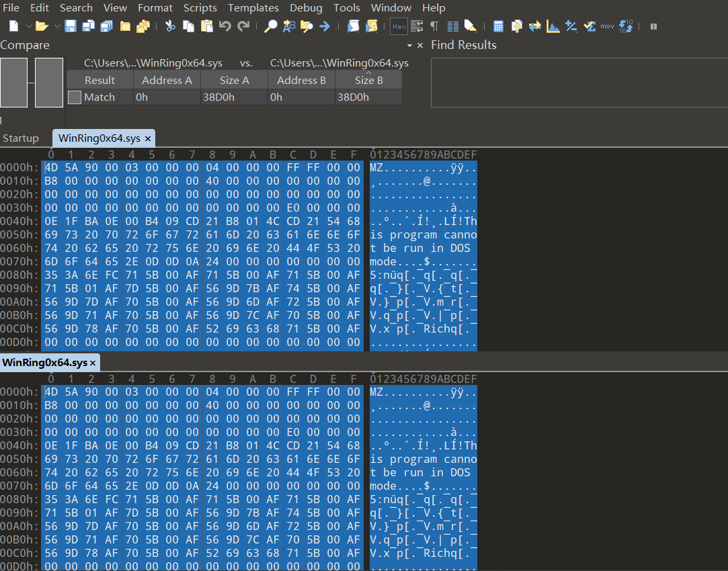The image size is (728, 571).
Task: Open the Calculator tool icon
Action: click(498, 26)
